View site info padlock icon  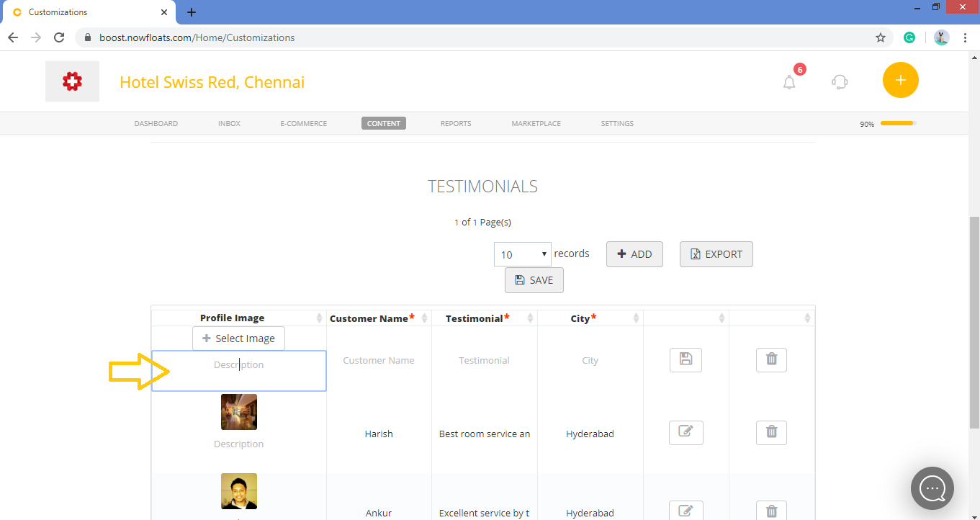click(x=88, y=37)
